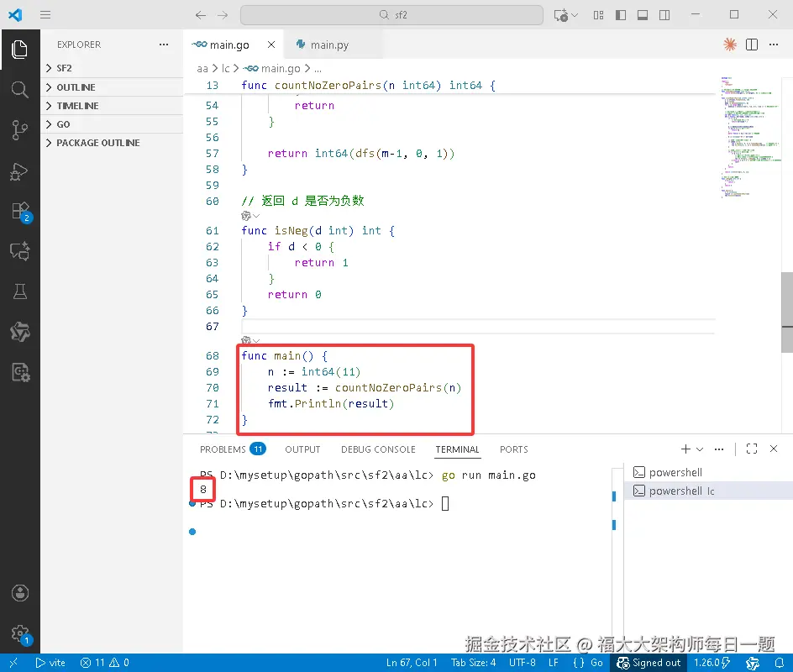This screenshot has height=672, width=793.
Task: Change UTF-8 file encoding
Action: 522,663
